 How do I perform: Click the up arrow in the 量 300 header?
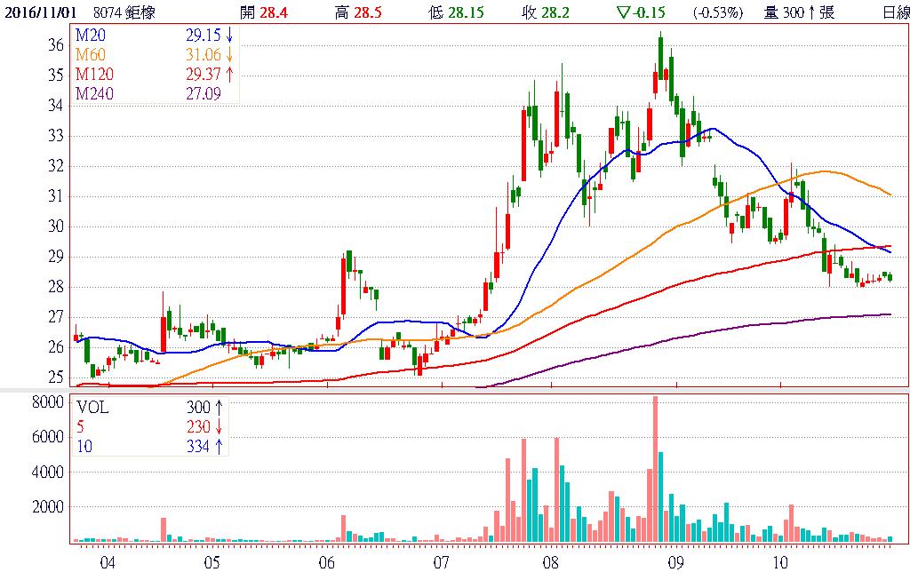point(812,12)
